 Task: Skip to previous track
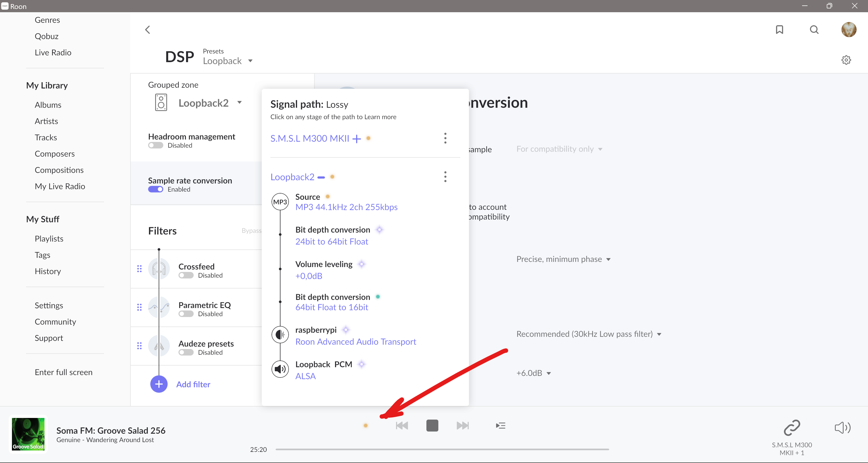tap(402, 426)
